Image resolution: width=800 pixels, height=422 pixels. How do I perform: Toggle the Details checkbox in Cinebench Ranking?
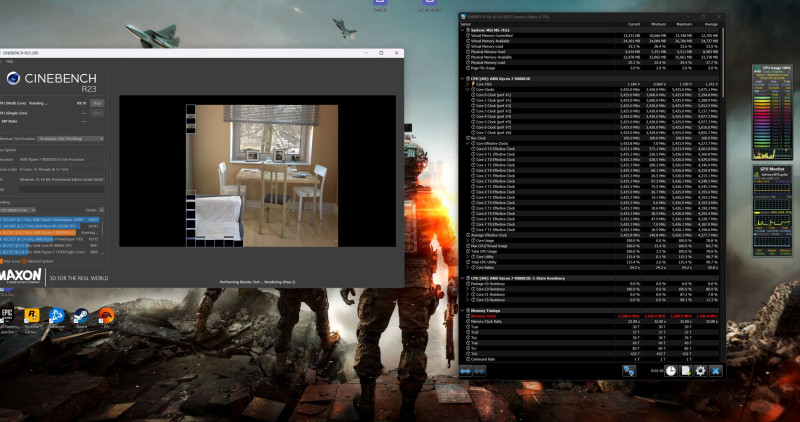[102, 210]
